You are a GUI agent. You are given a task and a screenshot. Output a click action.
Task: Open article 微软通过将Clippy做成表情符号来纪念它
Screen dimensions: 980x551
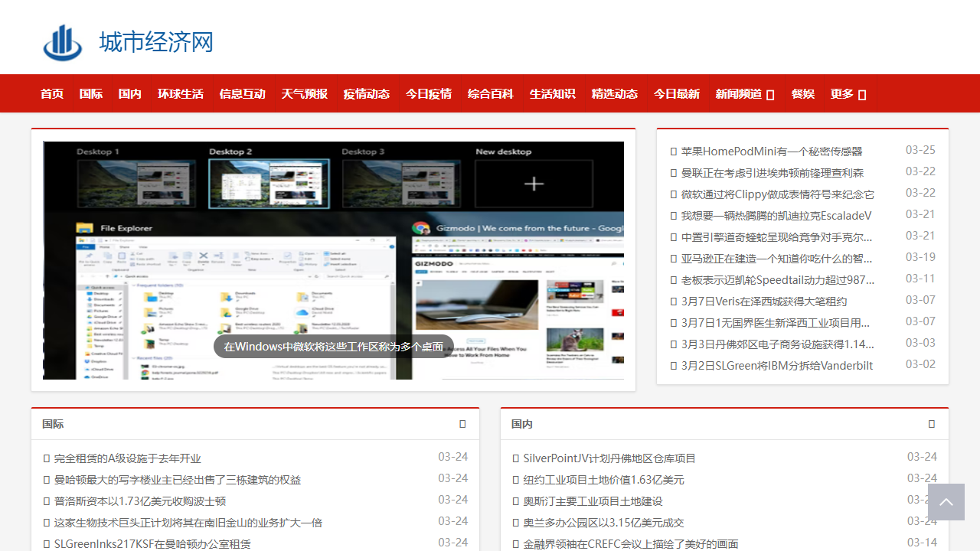pyautogui.click(x=777, y=194)
